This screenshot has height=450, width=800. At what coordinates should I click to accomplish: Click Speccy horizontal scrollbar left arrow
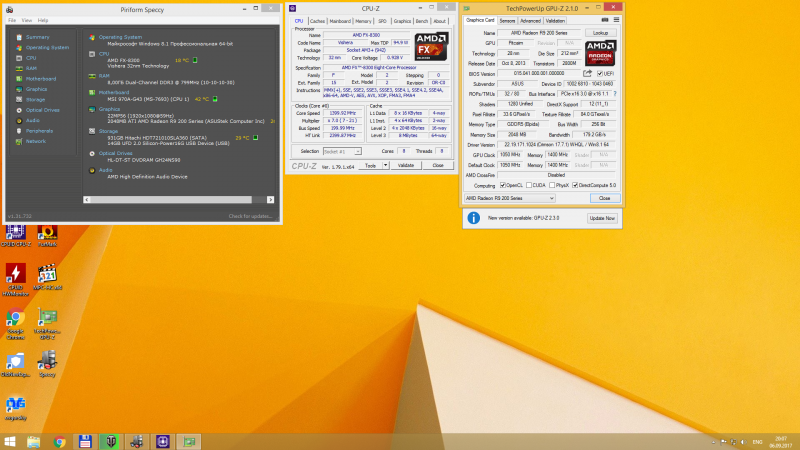click(87, 199)
